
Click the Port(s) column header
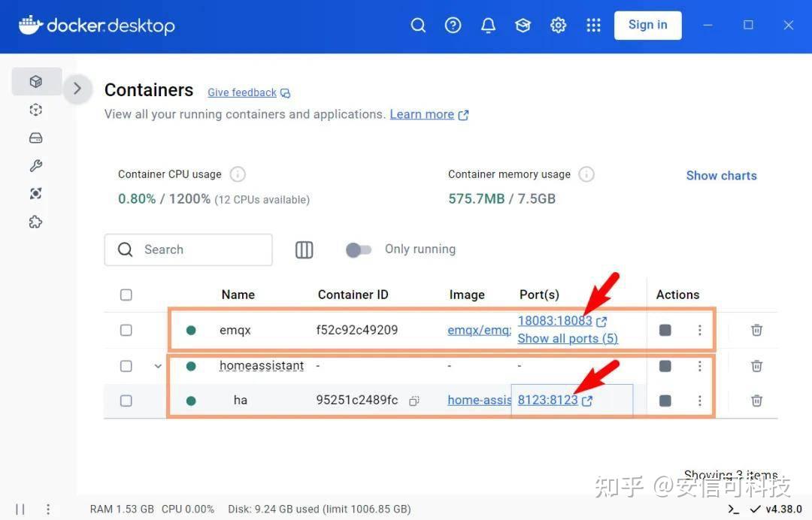pyautogui.click(x=540, y=295)
